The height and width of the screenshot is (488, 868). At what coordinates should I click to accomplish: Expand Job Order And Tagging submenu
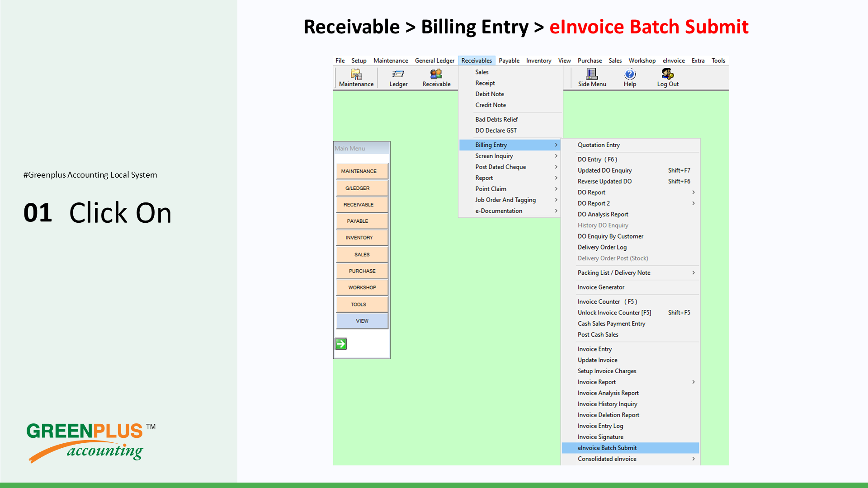pyautogui.click(x=510, y=200)
